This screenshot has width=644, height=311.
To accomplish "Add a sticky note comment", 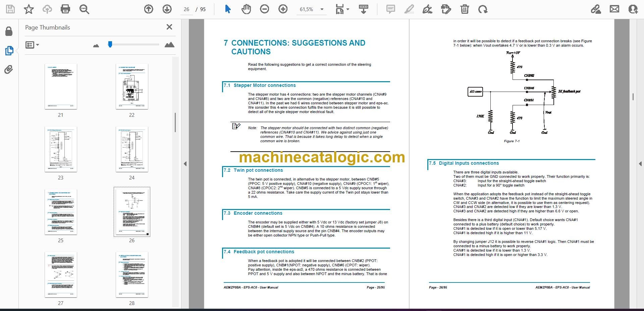I will 390,9.
